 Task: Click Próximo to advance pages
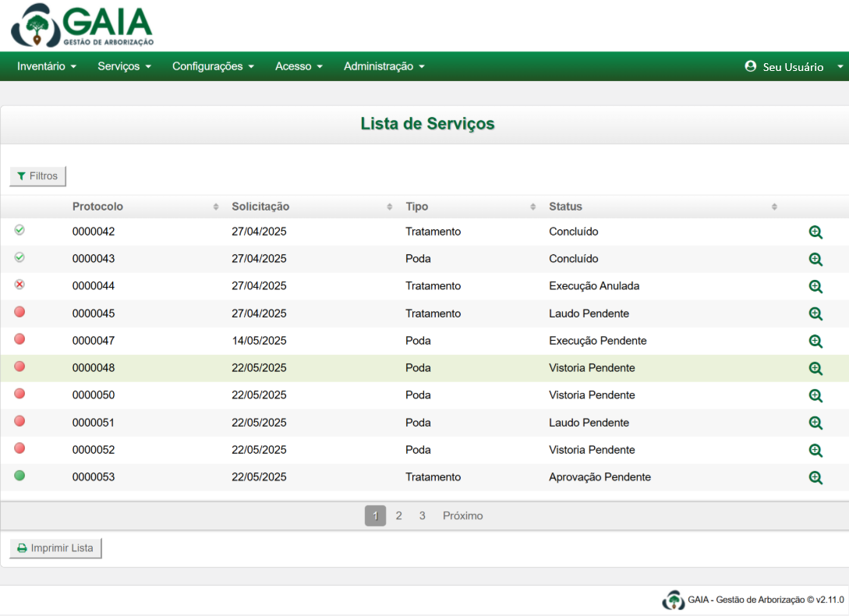pos(463,515)
